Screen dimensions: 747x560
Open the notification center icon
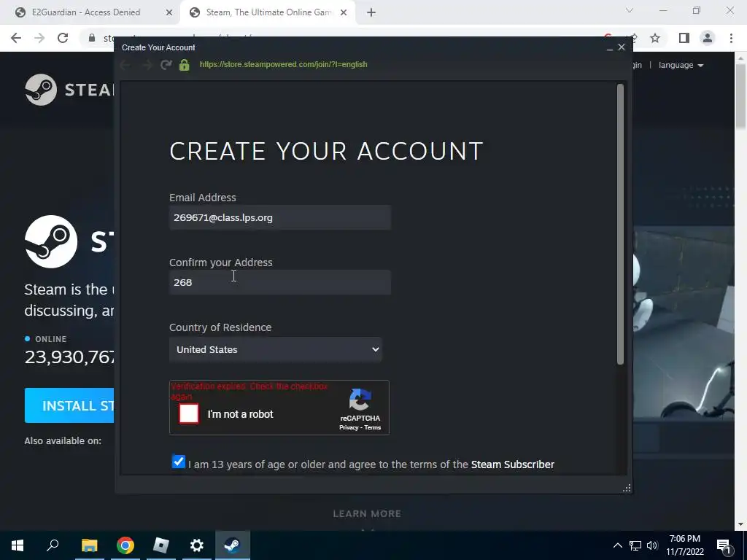click(x=724, y=545)
